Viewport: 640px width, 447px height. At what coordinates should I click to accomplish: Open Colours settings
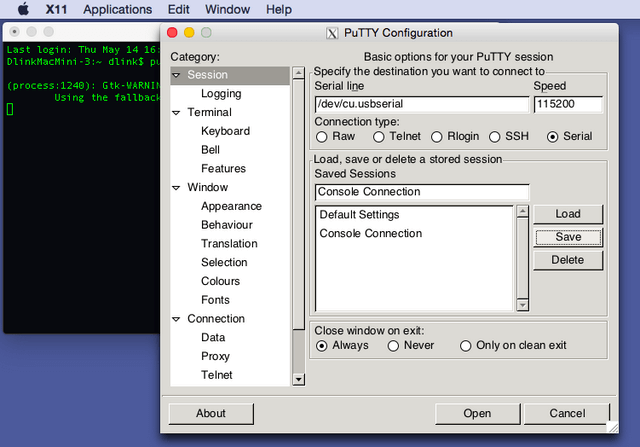[x=220, y=281]
